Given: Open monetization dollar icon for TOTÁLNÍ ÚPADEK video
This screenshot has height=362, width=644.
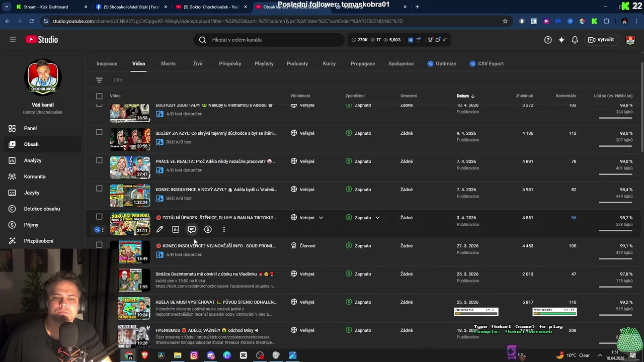Looking at the screenshot, I should pos(208,229).
